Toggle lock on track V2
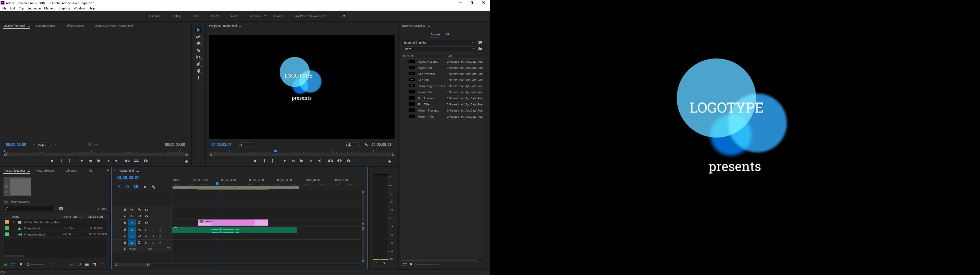 tap(125, 216)
